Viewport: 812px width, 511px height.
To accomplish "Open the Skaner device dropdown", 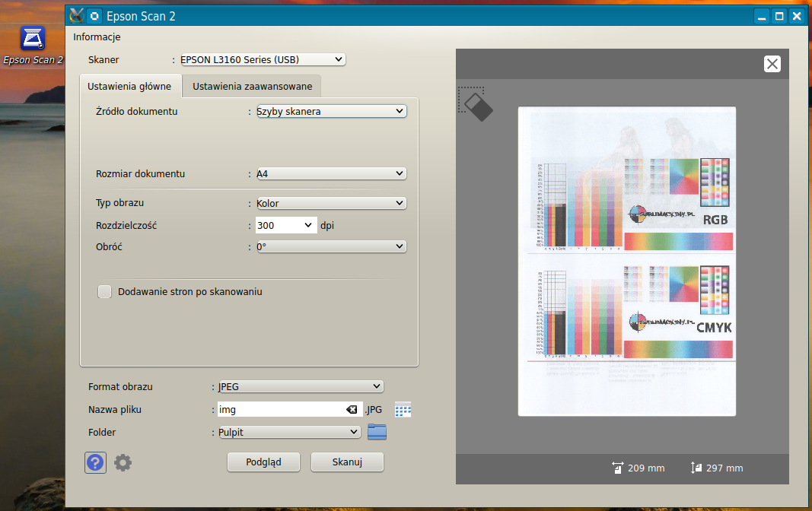I will 263,59.
